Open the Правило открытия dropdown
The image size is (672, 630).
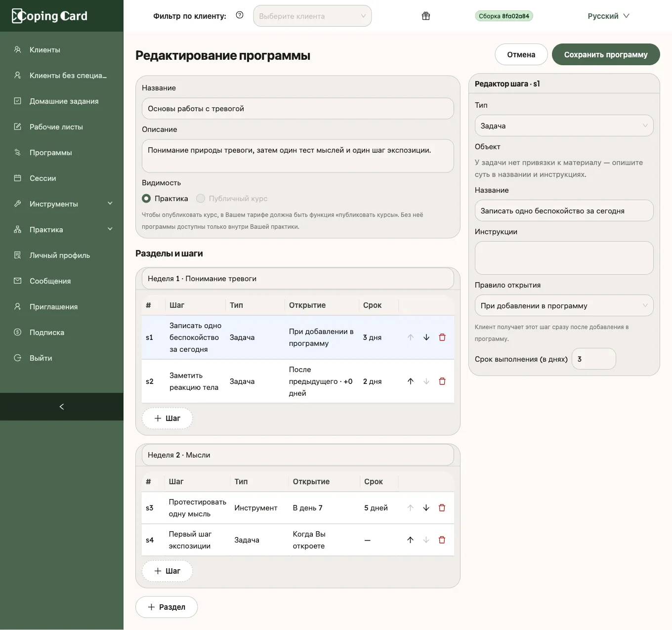pos(564,306)
